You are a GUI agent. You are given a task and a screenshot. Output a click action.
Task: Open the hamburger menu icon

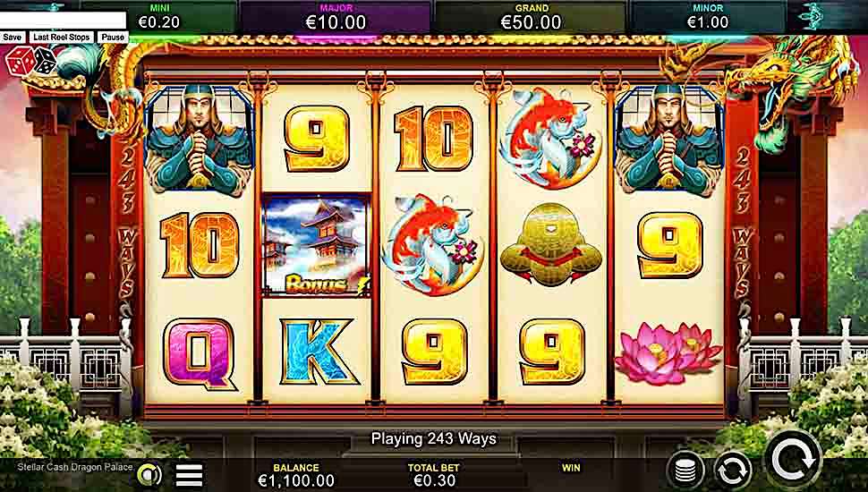[x=189, y=475]
